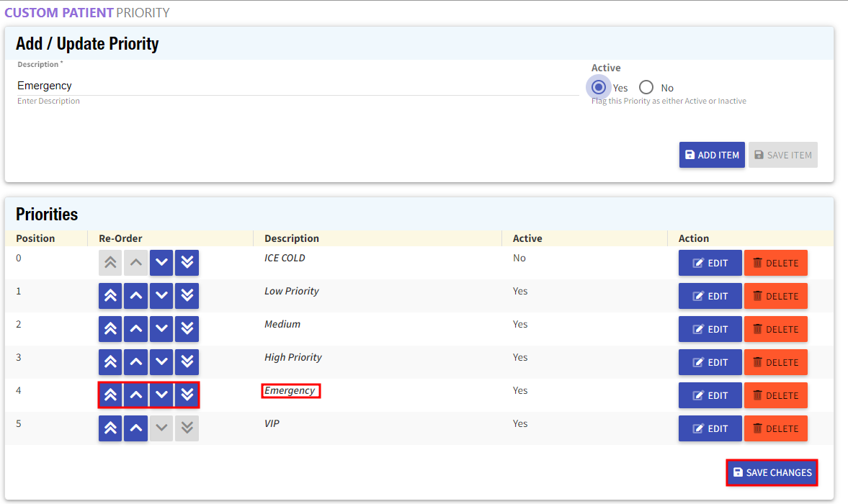Move Medium priority up one position

(x=136, y=329)
